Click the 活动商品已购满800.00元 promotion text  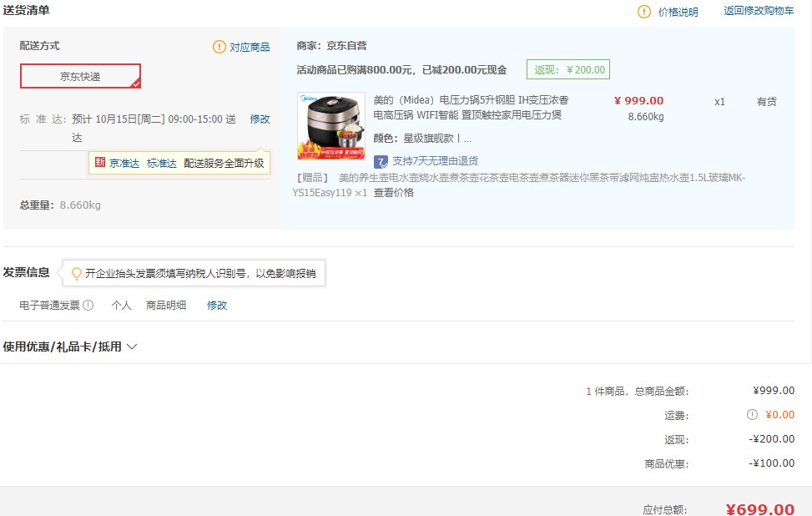(x=401, y=70)
